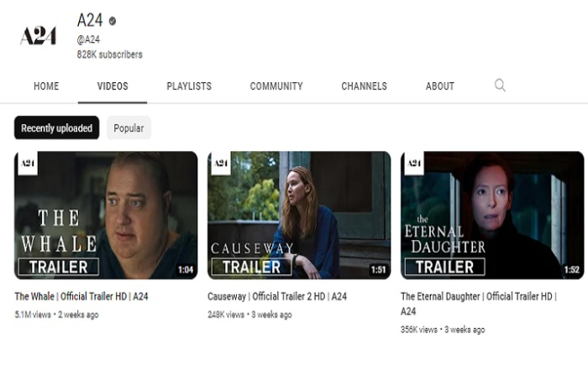Select the Videos tab
The image size is (588, 370).
click(x=113, y=86)
